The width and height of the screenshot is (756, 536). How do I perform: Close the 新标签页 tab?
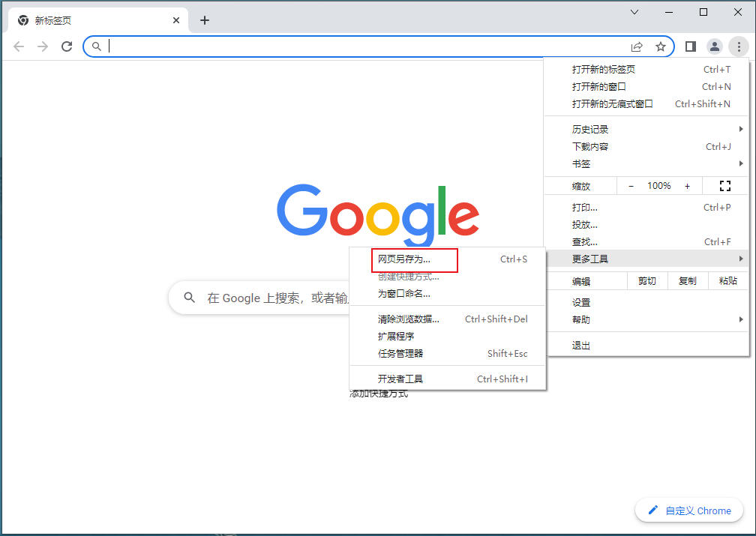point(176,20)
